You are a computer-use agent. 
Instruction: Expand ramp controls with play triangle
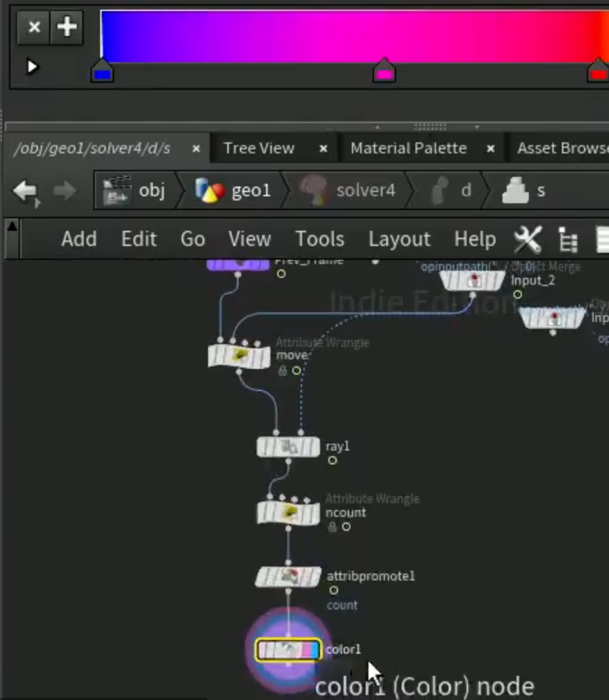point(32,66)
